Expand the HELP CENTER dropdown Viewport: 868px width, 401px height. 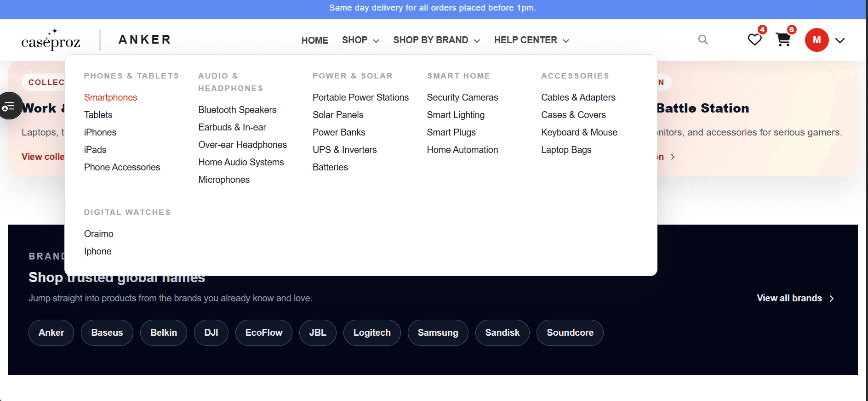(x=531, y=40)
